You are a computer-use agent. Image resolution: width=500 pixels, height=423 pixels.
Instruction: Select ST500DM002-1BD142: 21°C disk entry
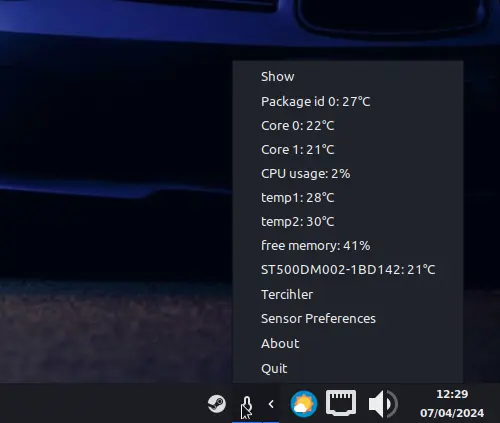348,270
